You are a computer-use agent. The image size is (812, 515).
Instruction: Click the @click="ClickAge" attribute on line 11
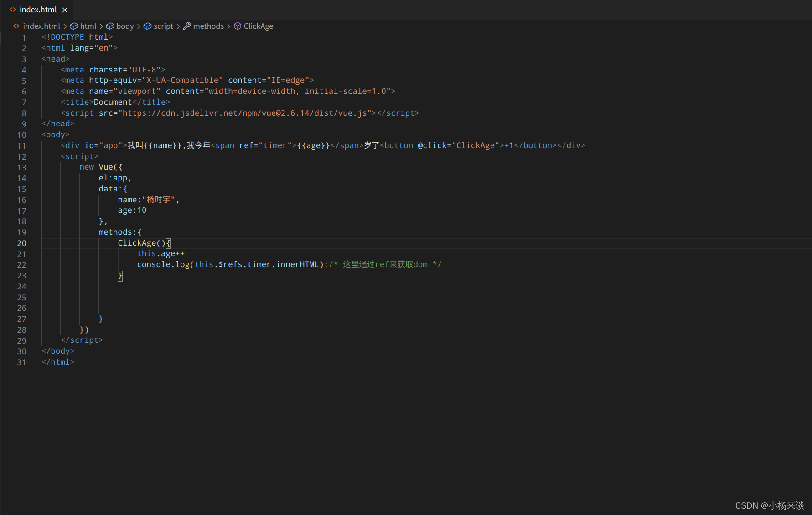tap(458, 145)
